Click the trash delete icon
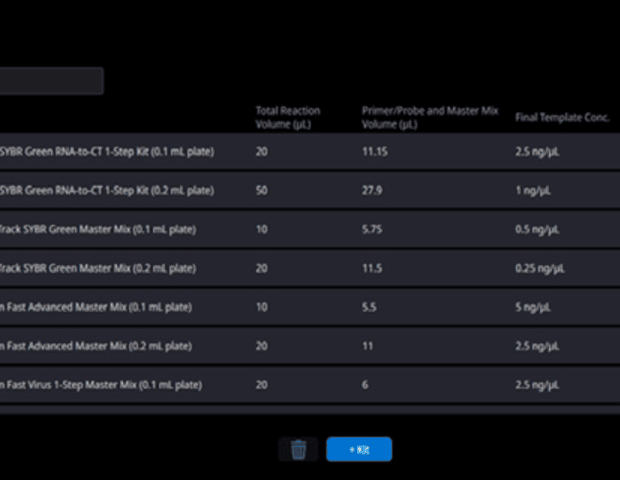This screenshot has width=620, height=480. tap(299, 450)
